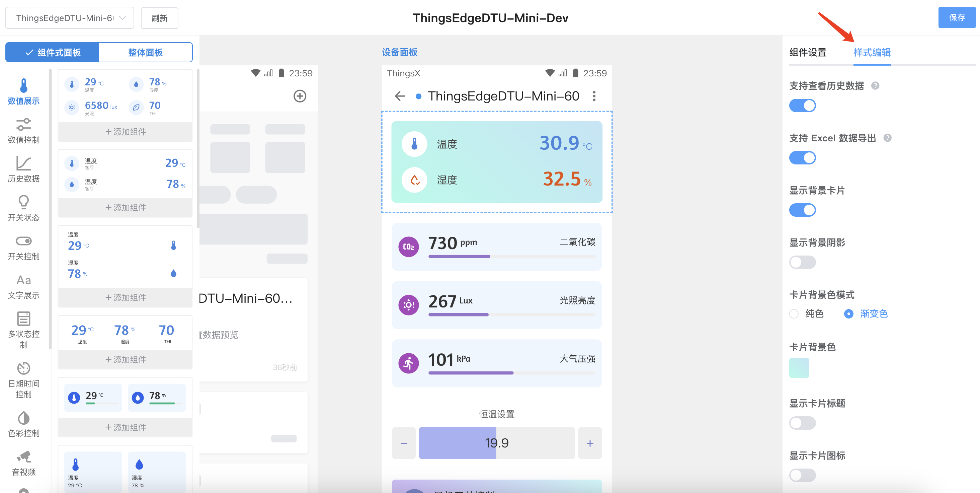Select 纯色 radio option
This screenshot has width=980, height=493.
[806, 314]
